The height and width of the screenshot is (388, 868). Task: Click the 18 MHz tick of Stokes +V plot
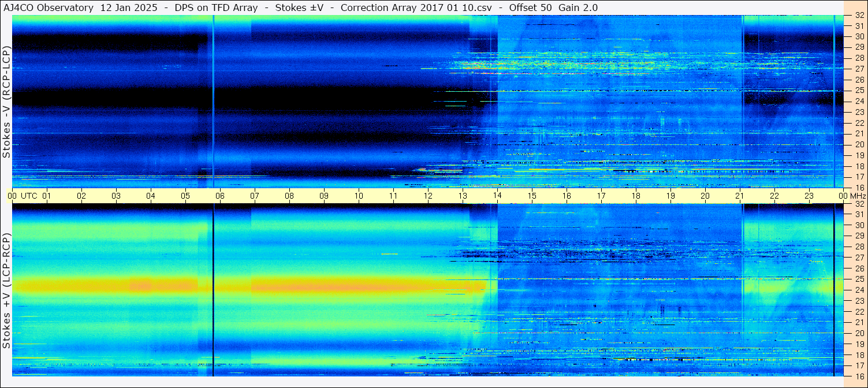(x=859, y=355)
